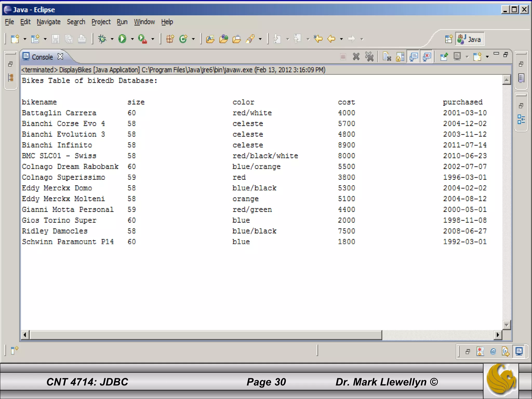
Task: Click the Clear Console icon
Action: click(x=387, y=56)
